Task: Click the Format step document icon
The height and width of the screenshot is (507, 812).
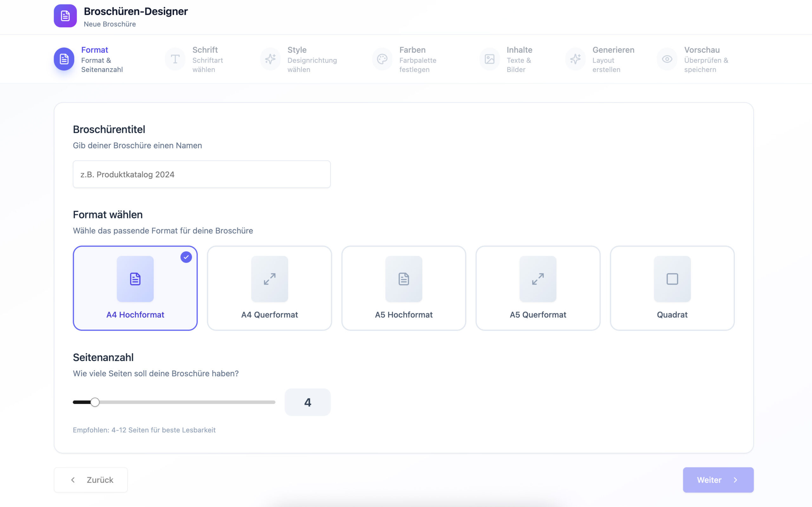Action: coord(64,59)
